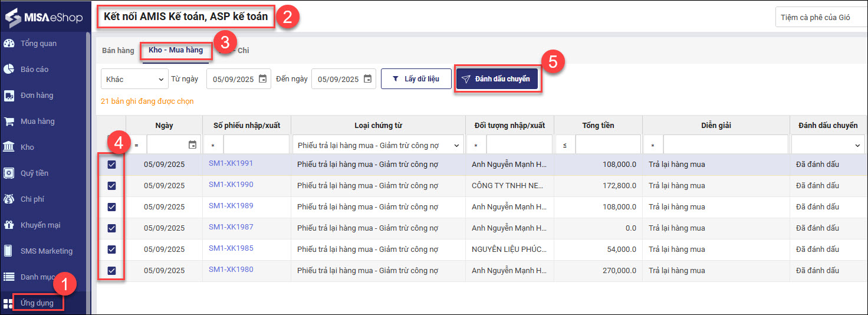Click the Lấy dữ liệu button
The width and height of the screenshot is (868, 315).
[x=416, y=79]
